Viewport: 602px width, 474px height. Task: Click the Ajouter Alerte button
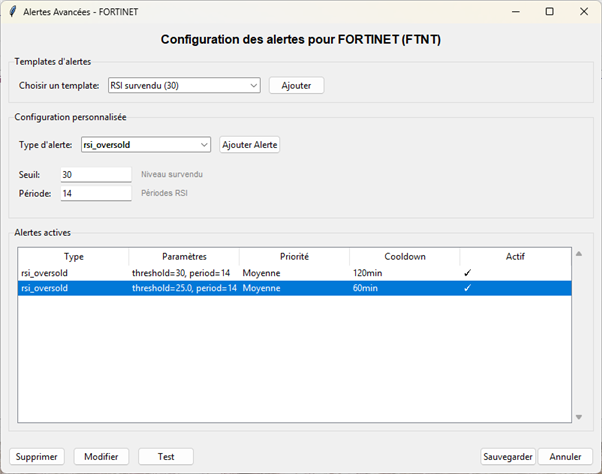[250, 145]
